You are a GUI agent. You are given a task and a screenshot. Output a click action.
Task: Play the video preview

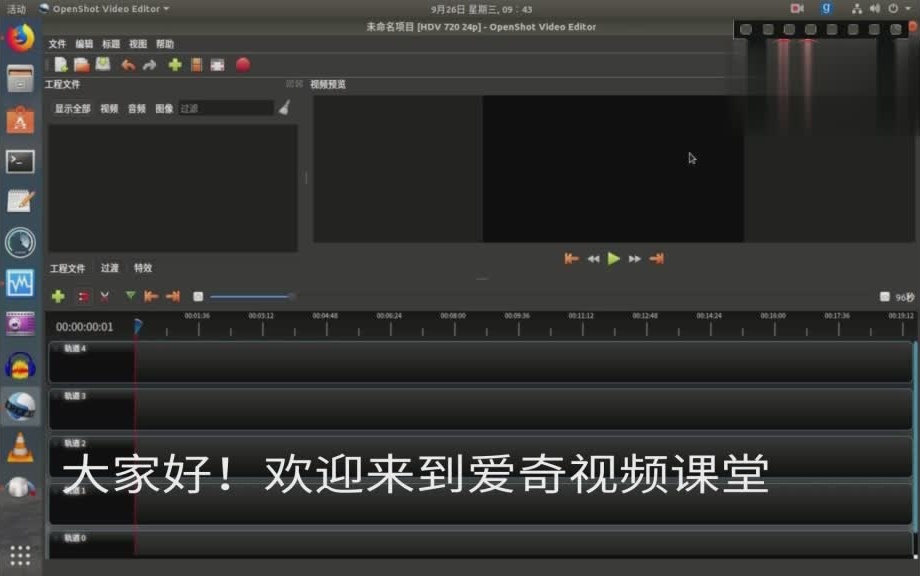click(x=614, y=259)
